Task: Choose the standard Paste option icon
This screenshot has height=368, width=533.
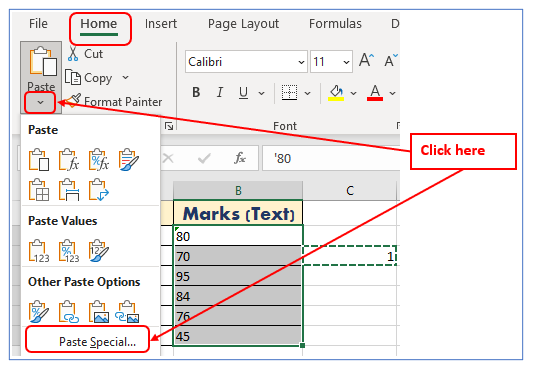Action: click(x=39, y=159)
